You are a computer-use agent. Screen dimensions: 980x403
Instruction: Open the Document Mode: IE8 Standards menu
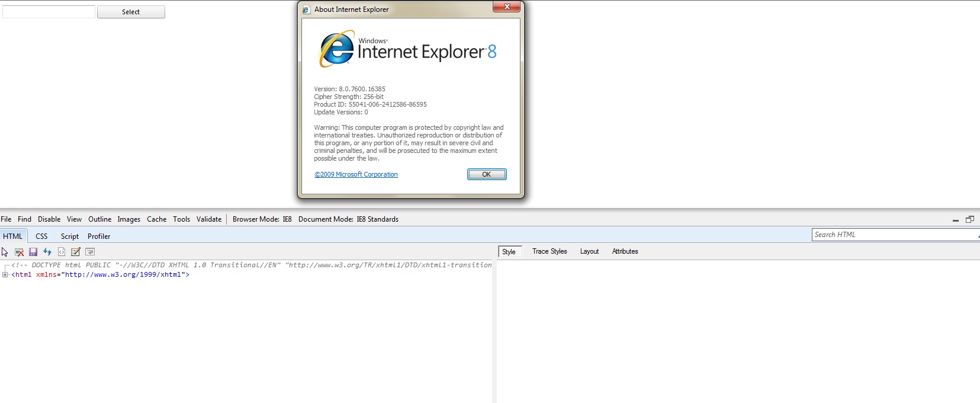tap(348, 219)
